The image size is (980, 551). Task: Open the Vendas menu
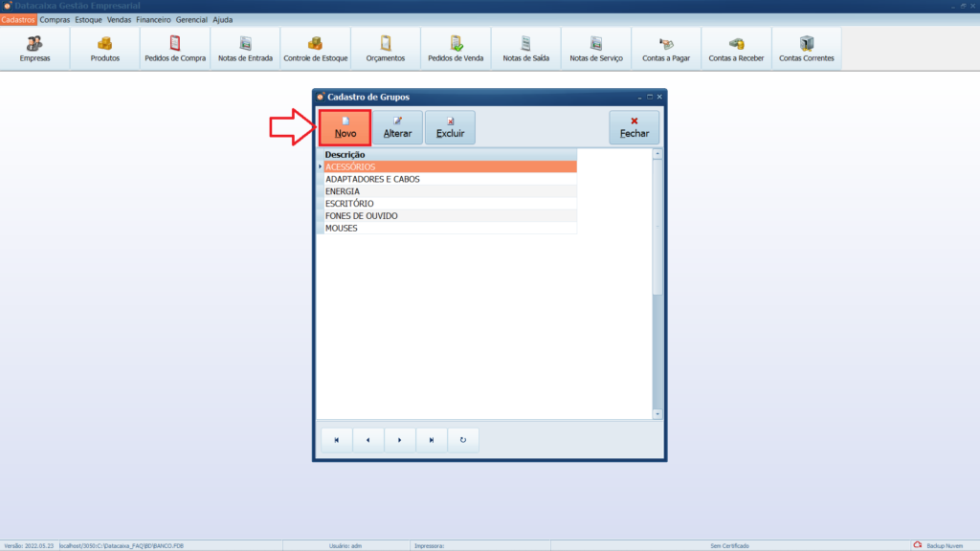(x=119, y=20)
